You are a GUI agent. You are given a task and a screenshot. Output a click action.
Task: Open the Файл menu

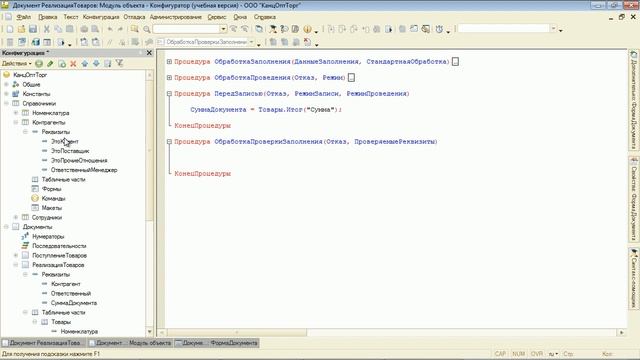coord(24,17)
